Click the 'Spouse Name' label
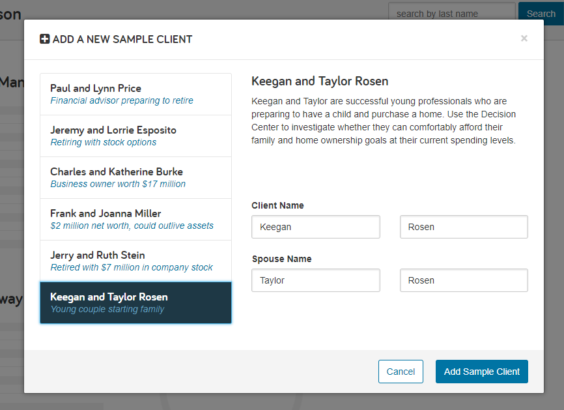Image resolution: width=564 pixels, height=410 pixels. (282, 259)
